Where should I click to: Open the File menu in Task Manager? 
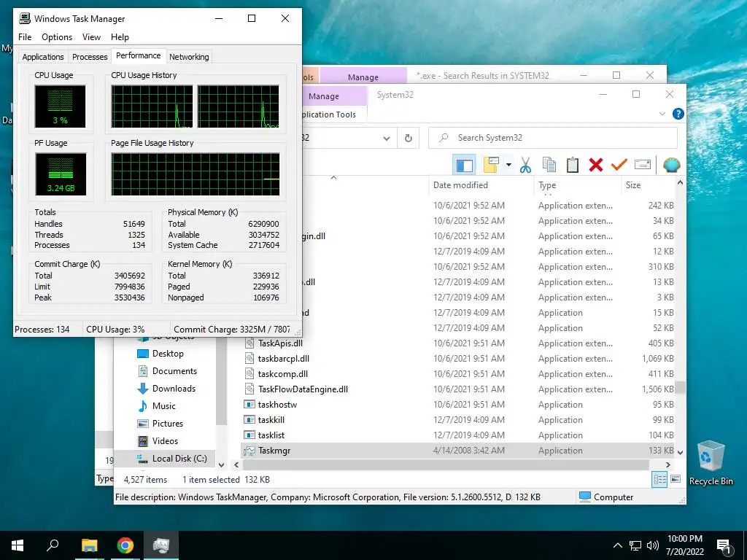(25, 37)
